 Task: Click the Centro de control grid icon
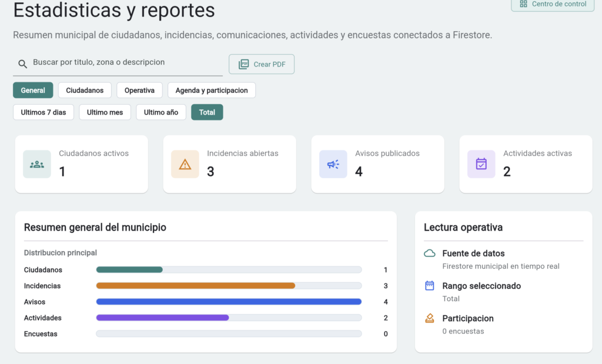point(523,4)
